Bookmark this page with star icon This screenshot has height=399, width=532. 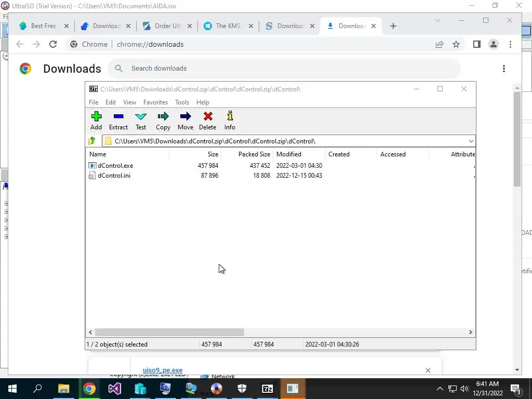456,44
